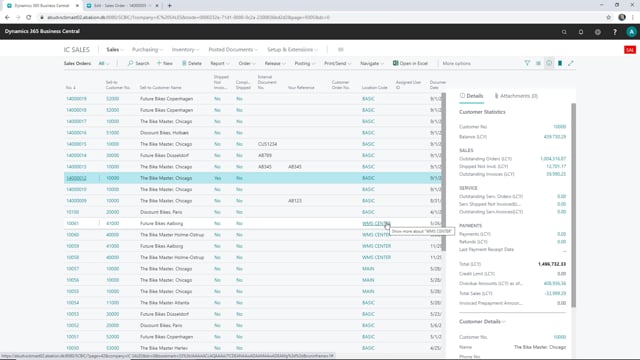Expand the Setup & Extensions menu
Viewport: 640px width, 360px height.
point(292,49)
